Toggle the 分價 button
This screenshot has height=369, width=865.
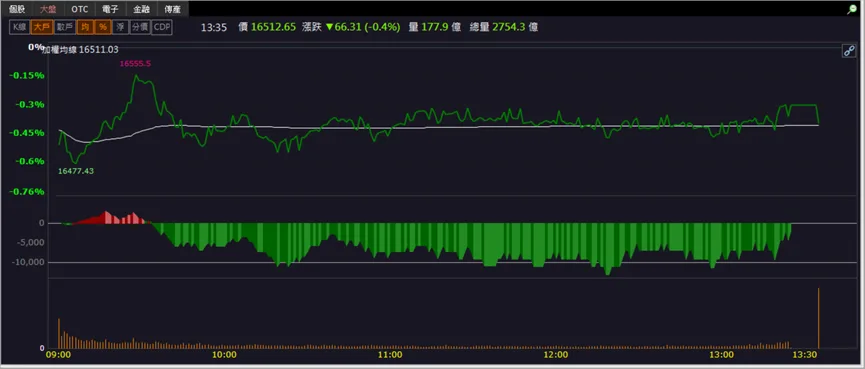click(140, 27)
